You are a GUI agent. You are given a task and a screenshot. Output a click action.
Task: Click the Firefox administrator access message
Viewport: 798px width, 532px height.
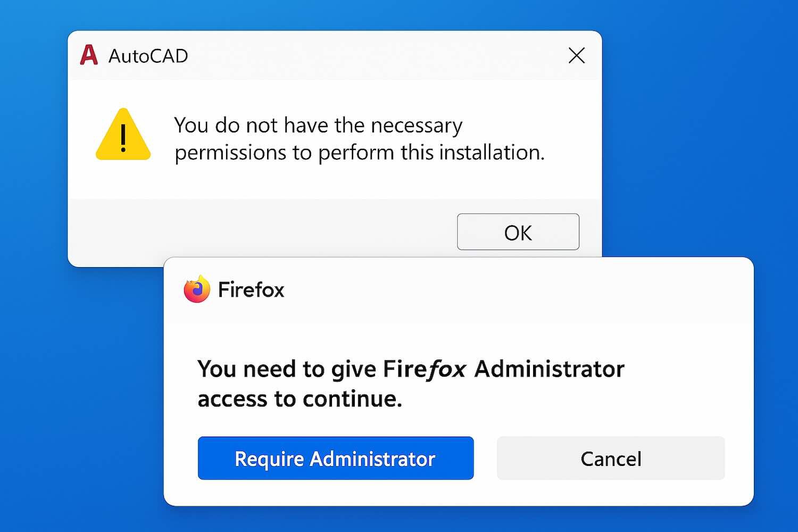click(x=410, y=383)
